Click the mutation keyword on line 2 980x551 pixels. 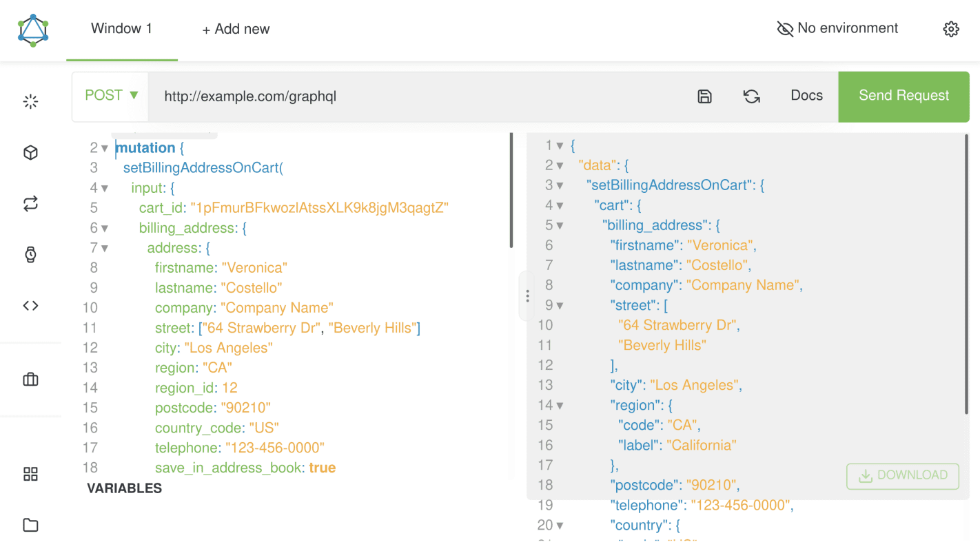pos(145,148)
